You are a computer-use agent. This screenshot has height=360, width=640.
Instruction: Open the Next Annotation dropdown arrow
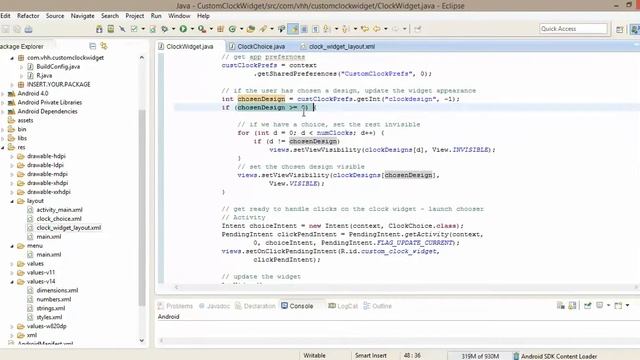click(x=336, y=29)
